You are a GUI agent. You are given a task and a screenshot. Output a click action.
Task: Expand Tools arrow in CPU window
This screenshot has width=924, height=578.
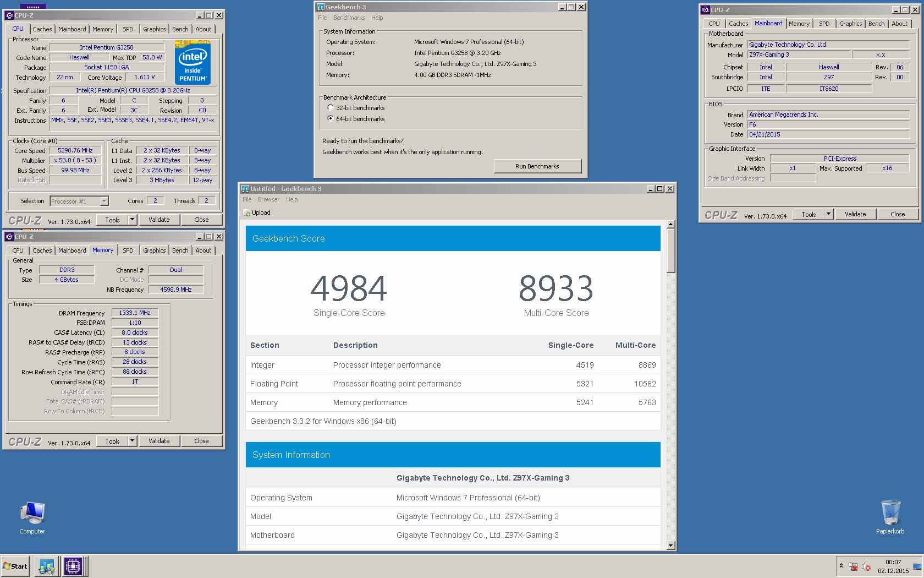tap(132, 220)
